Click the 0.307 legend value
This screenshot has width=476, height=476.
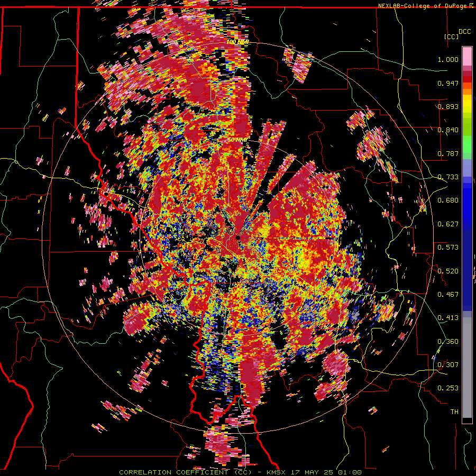pos(448,365)
